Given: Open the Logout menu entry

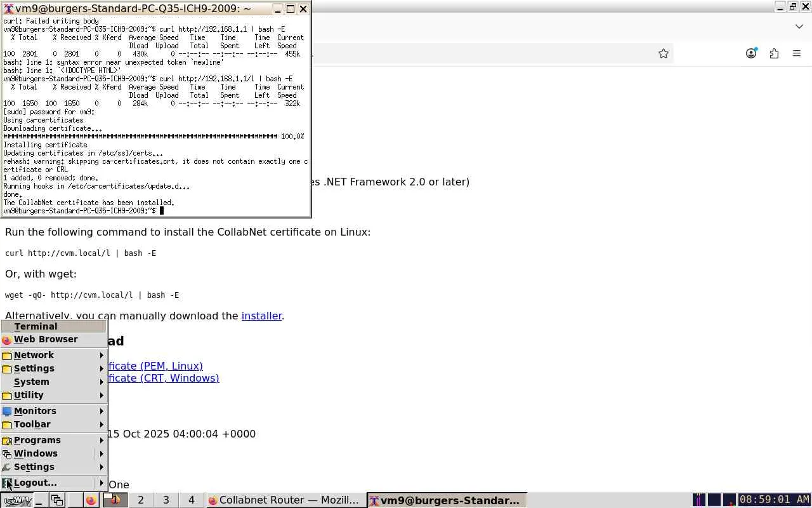Looking at the screenshot, I should pos(54,483).
